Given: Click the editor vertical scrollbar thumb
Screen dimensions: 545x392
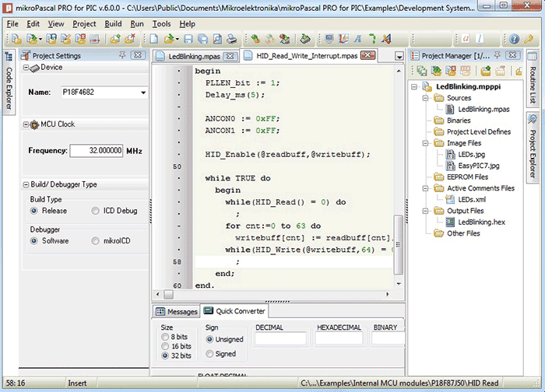Looking at the screenshot, I should pyautogui.click(x=399, y=245).
